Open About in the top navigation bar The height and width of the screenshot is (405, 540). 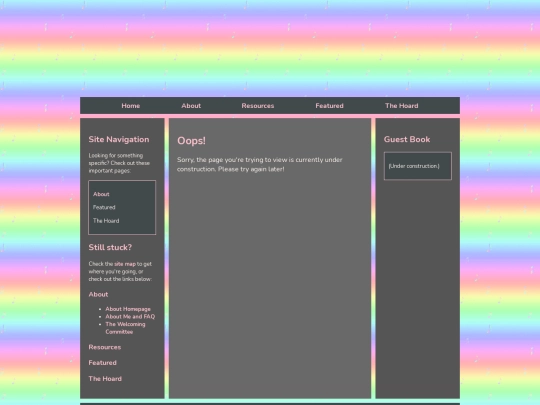pos(191,106)
